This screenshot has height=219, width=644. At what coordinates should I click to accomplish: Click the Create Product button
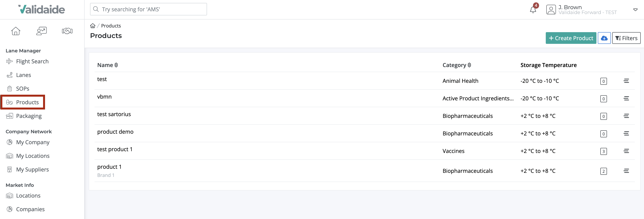click(x=571, y=38)
